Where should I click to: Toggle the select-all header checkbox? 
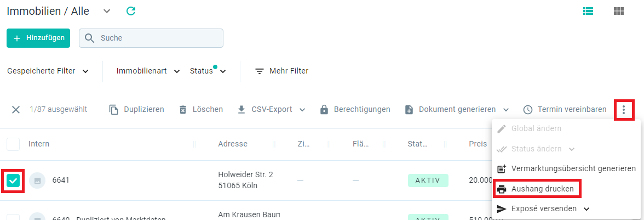13,144
